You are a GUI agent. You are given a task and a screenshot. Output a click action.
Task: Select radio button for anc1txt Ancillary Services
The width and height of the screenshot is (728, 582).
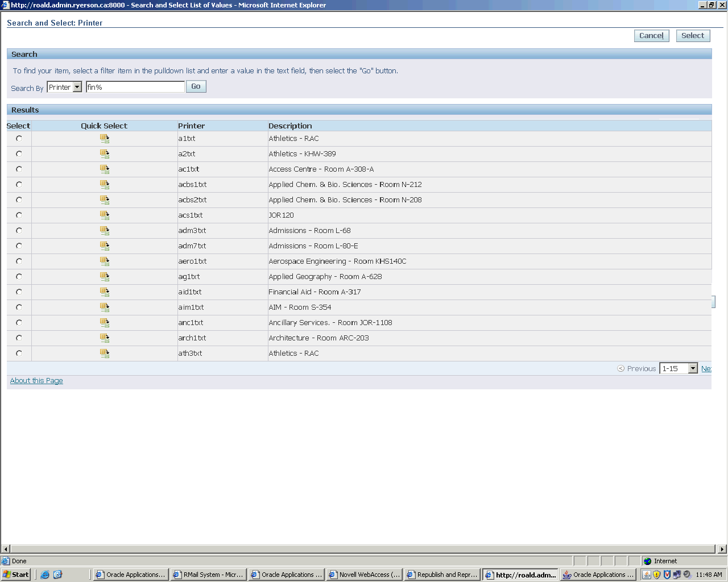click(x=19, y=323)
